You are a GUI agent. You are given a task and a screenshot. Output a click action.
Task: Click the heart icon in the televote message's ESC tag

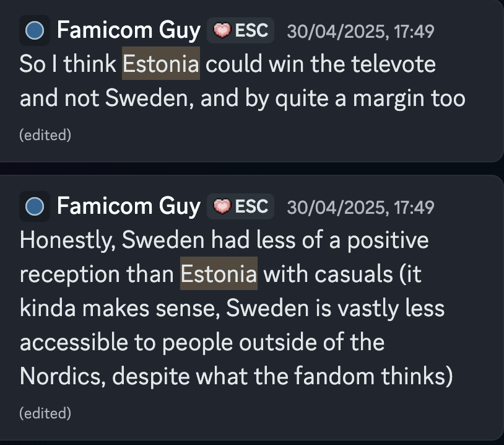(222, 31)
